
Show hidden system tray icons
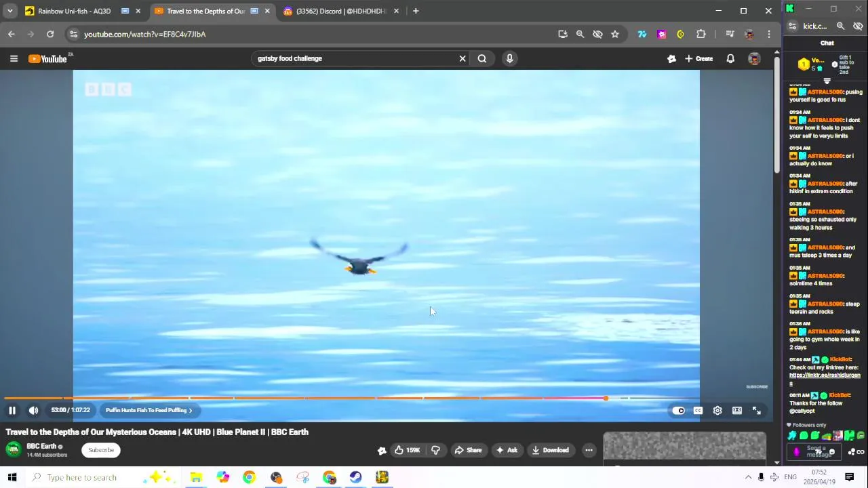(748, 477)
